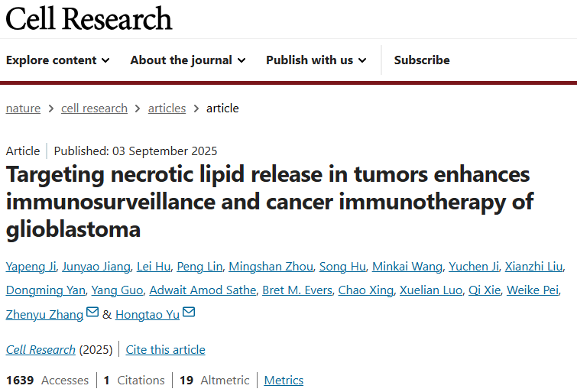Open the About the journal dropdown
Image resolution: width=577 pixels, height=392 pixels.
point(188,60)
